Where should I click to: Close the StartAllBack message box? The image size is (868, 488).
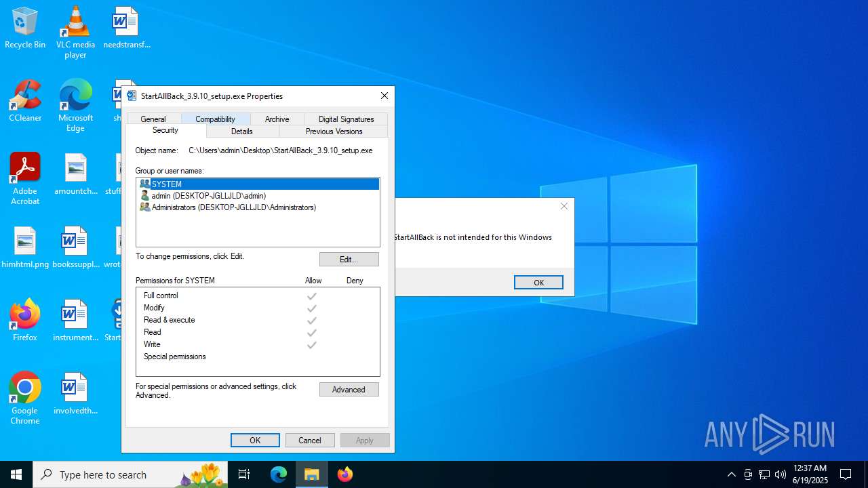564,206
